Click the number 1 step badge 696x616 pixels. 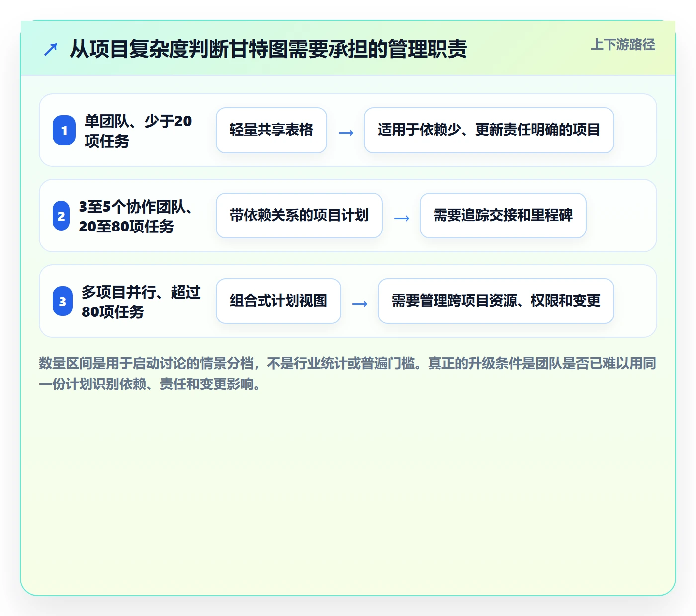(64, 130)
